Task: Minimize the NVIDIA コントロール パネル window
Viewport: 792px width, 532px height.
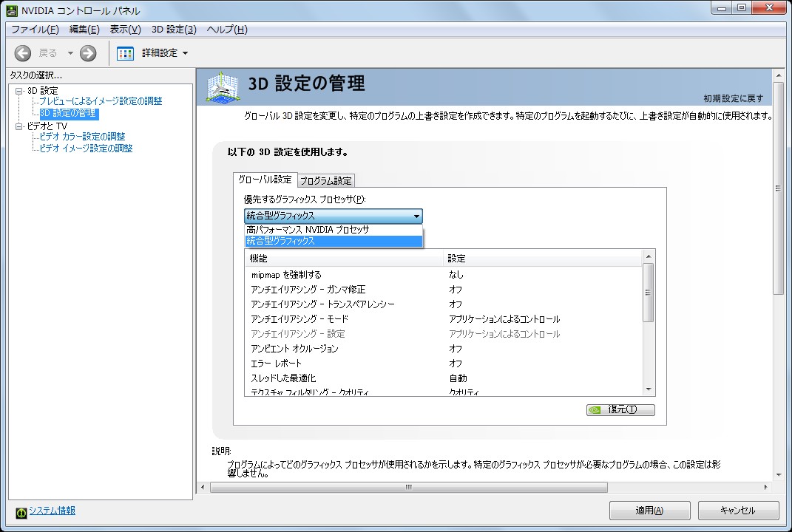Action: pos(721,8)
